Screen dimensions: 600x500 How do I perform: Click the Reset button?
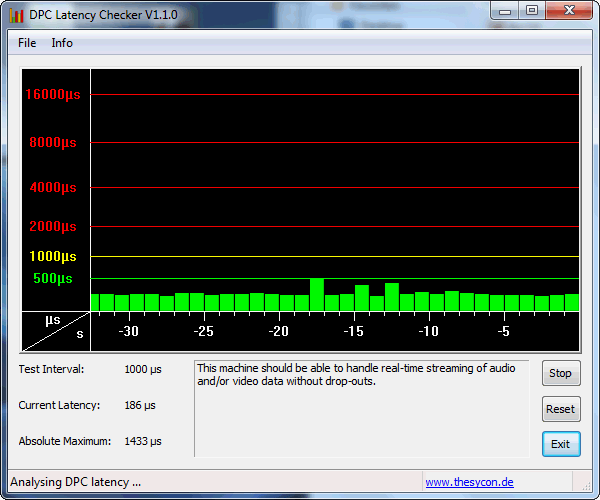click(x=561, y=409)
